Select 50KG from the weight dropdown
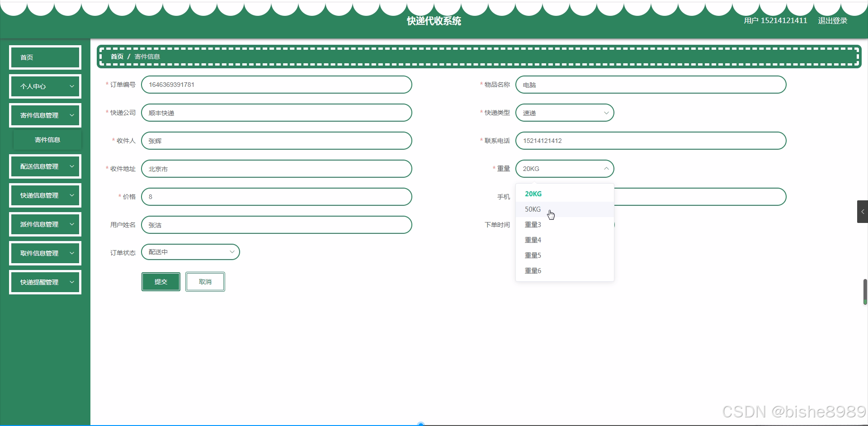This screenshot has height=426, width=868. (x=533, y=209)
